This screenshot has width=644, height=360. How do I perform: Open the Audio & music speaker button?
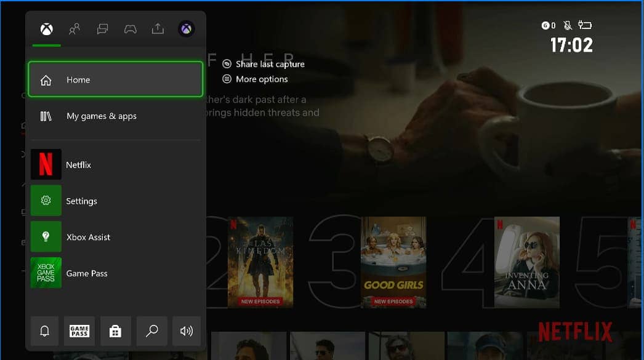tap(187, 331)
